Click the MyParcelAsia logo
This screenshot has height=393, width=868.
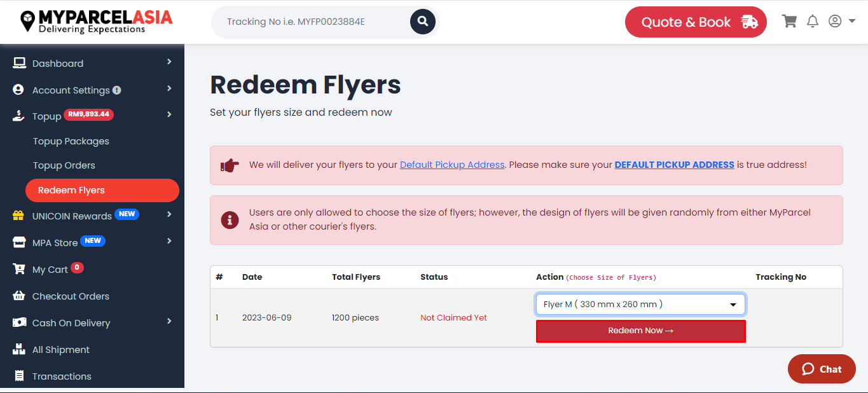[x=96, y=21]
